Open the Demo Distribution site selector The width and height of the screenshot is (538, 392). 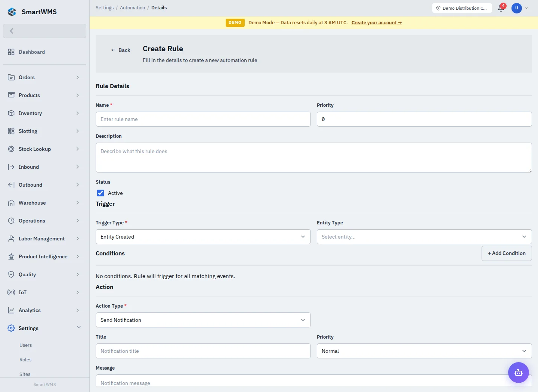pyautogui.click(x=462, y=8)
